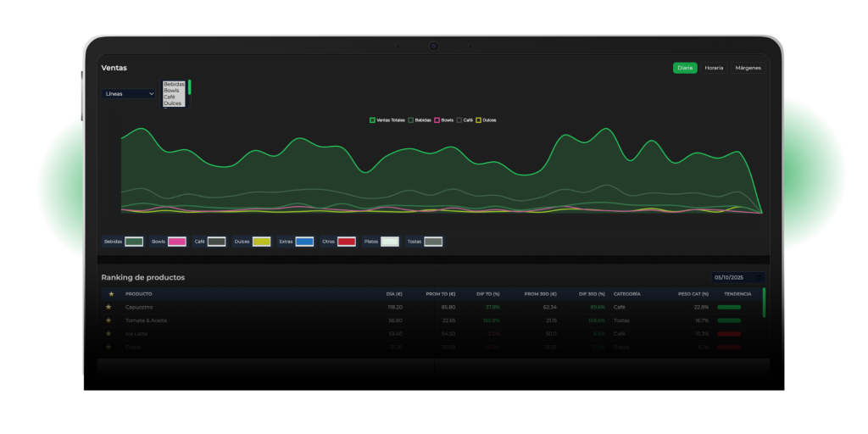Image resolution: width=868 pixels, height=434 pixels.
Task: Select Bowls in the category list box
Action: (x=171, y=91)
